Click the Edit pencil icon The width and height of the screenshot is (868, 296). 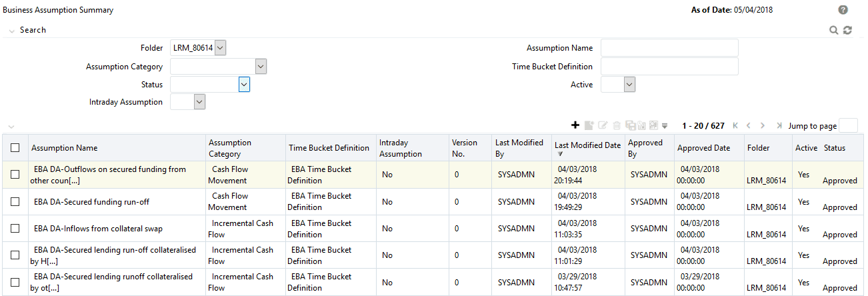click(603, 125)
